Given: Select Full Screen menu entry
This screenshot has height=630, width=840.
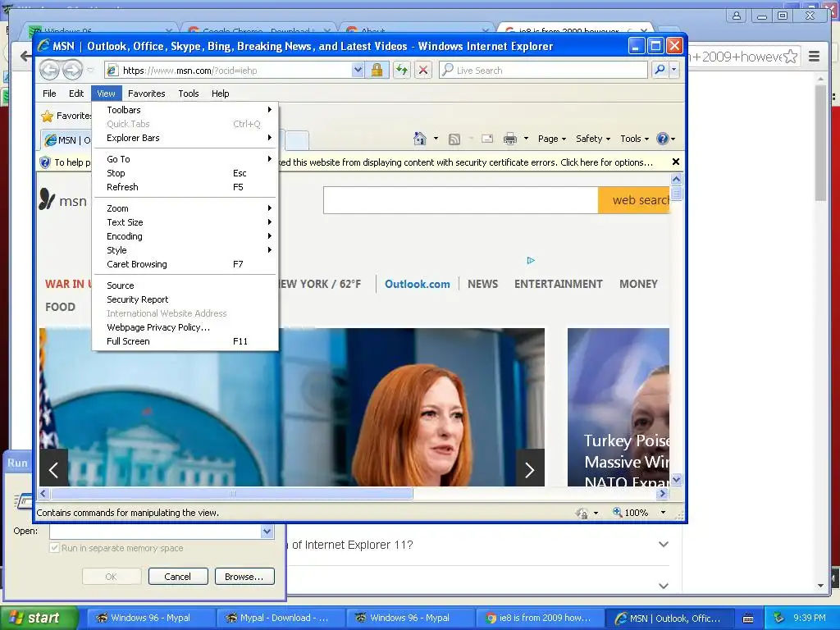Looking at the screenshot, I should pos(185,341).
